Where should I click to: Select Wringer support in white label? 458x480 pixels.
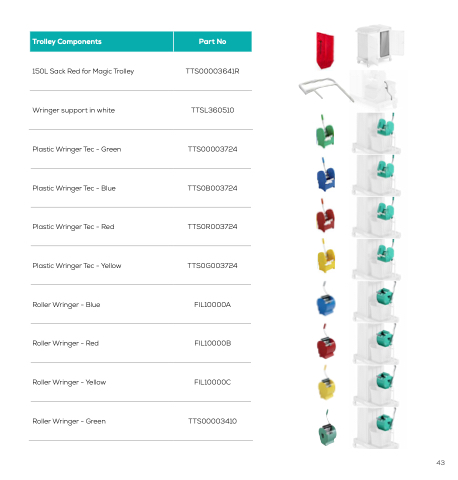pos(74,110)
